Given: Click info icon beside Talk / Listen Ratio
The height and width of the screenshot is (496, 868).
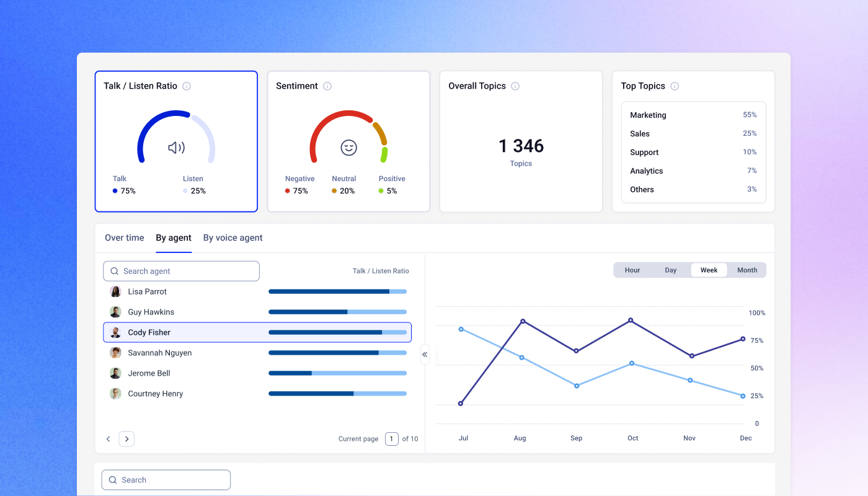Looking at the screenshot, I should coord(187,86).
